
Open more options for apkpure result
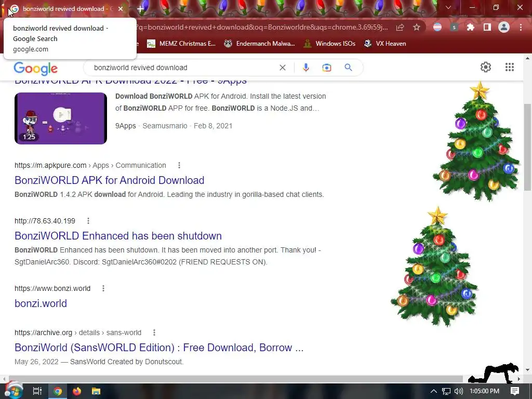(x=179, y=165)
